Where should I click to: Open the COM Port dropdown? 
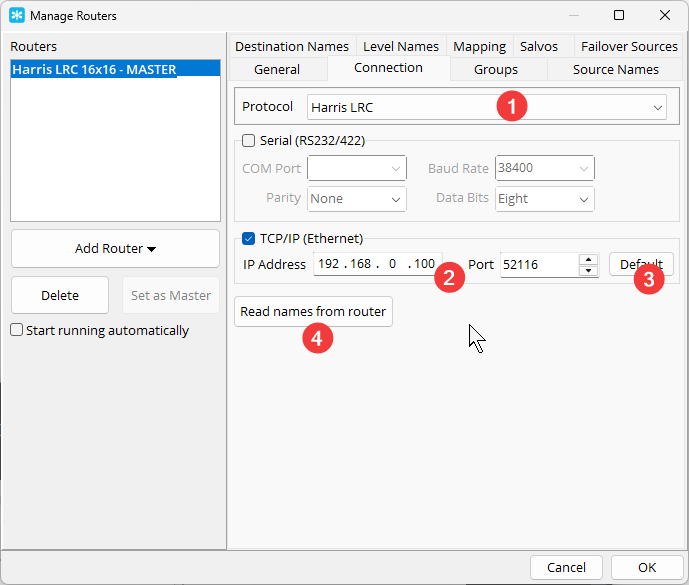click(357, 168)
